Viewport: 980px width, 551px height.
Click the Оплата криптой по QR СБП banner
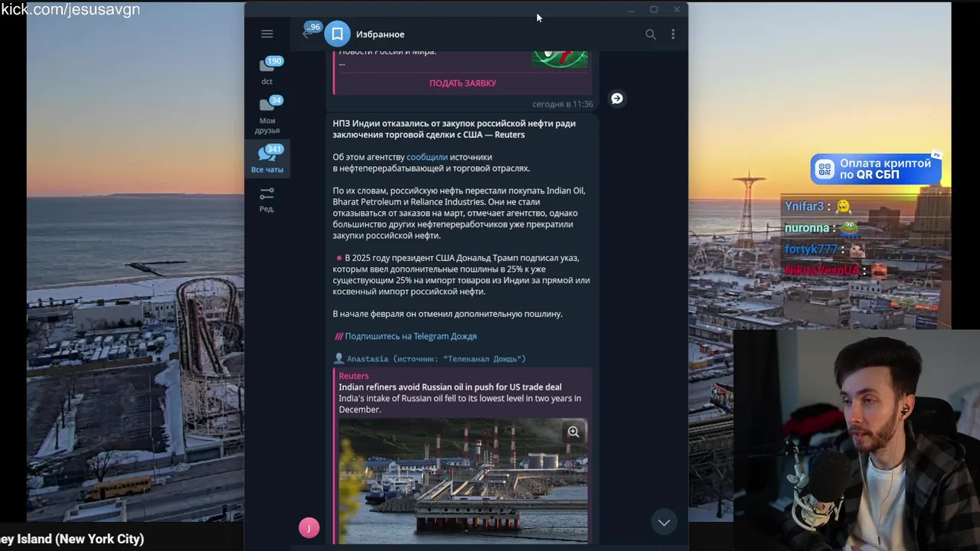(876, 169)
